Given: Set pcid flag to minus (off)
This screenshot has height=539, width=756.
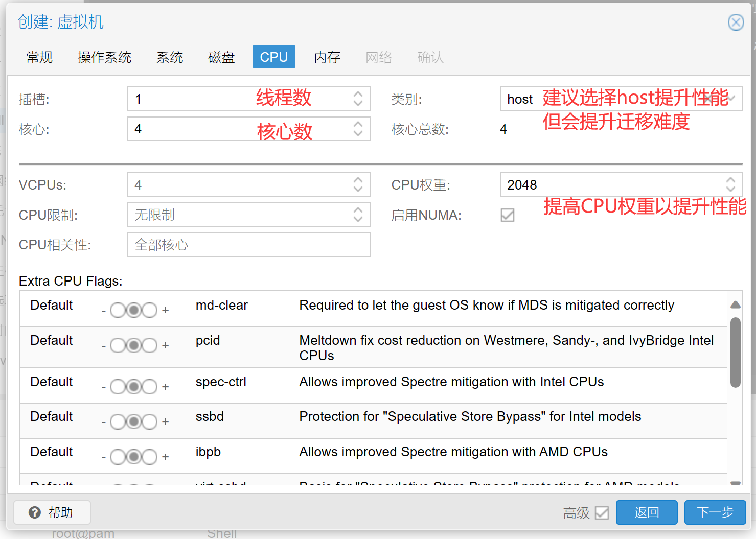Looking at the screenshot, I should click(118, 346).
